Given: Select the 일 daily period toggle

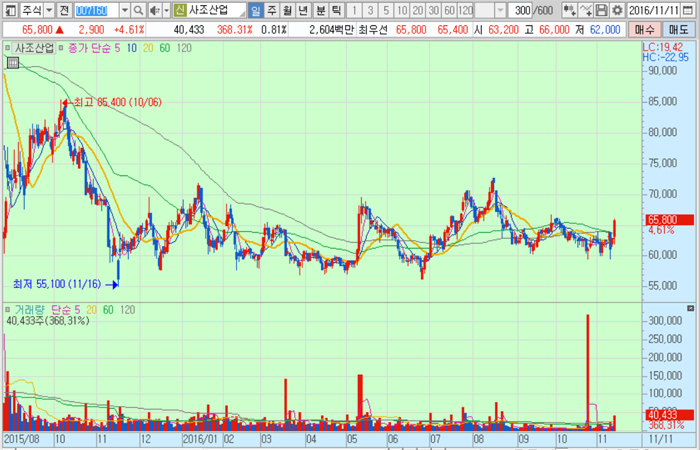Looking at the screenshot, I should click(256, 10).
